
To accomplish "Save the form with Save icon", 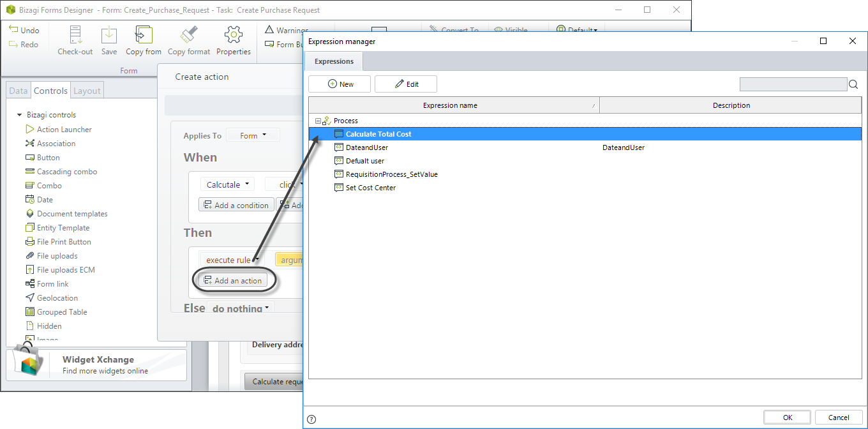I will 109,35.
